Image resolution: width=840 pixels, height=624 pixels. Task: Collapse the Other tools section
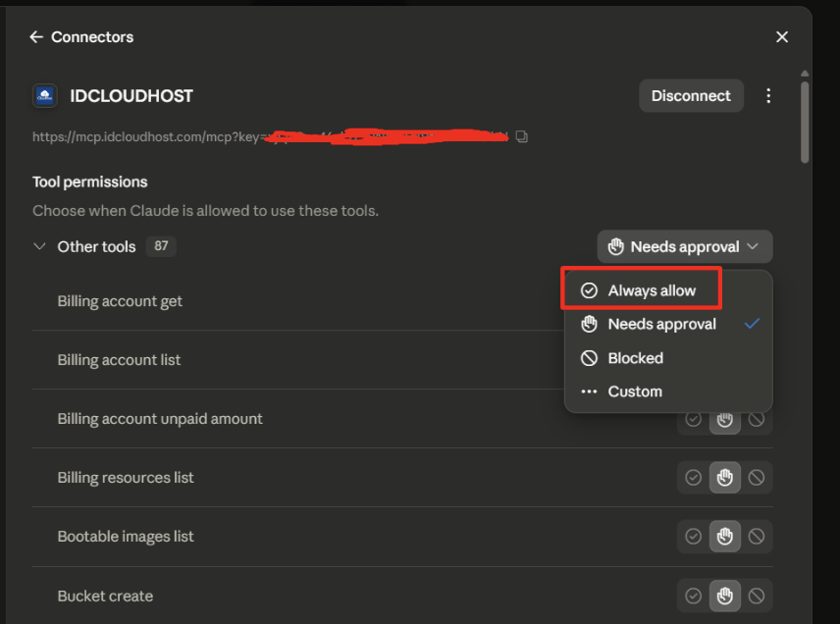(x=39, y=246)
